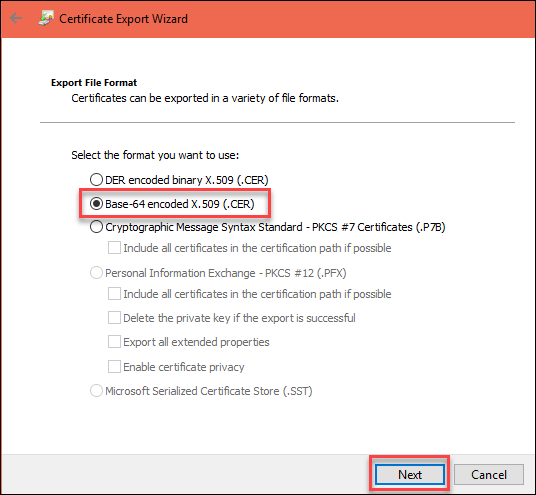Select DER encoded binary X.509 radio button
The width and height of the screenshot is (536, 495).
pyautogui.click(x=96, y=179)
